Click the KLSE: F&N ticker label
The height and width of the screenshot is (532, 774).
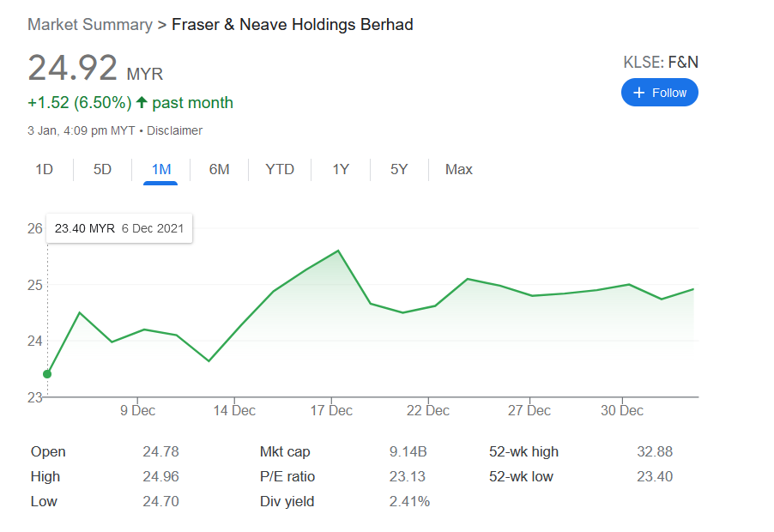pos(661,62)
